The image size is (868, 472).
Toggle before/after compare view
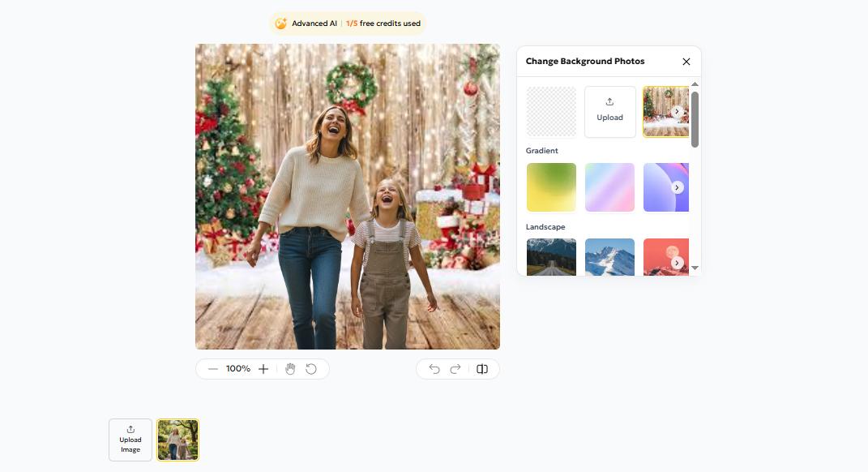pos(482,369)
